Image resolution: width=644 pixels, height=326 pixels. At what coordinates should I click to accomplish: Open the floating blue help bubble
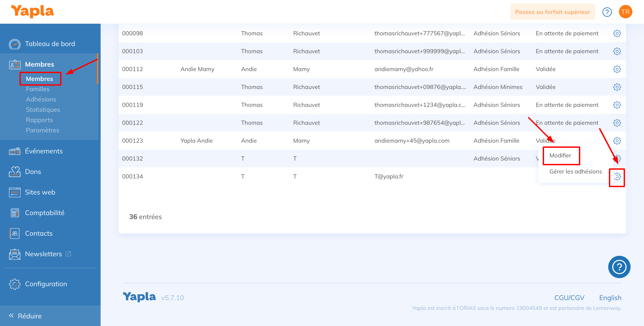coord(619,267)
